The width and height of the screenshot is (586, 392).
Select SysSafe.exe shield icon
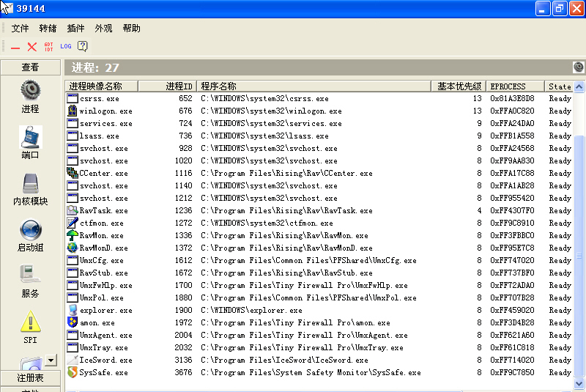click(72, 372)
